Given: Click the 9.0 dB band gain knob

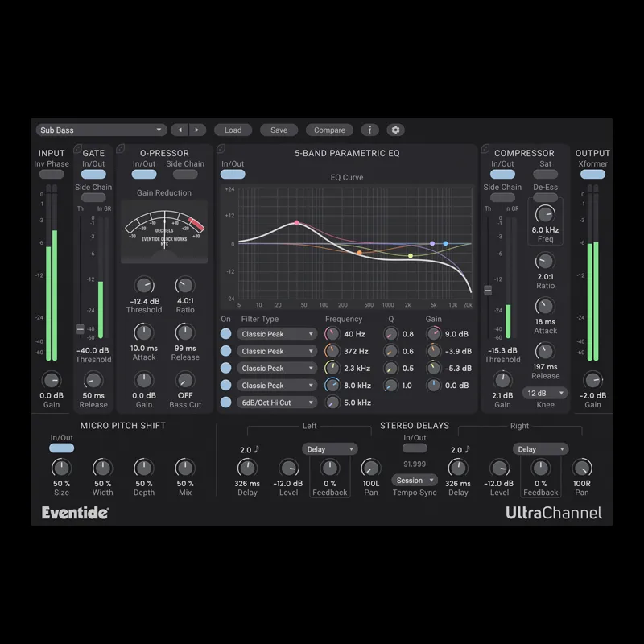Looking at the screenshot, I should click(x=433, y=334).
